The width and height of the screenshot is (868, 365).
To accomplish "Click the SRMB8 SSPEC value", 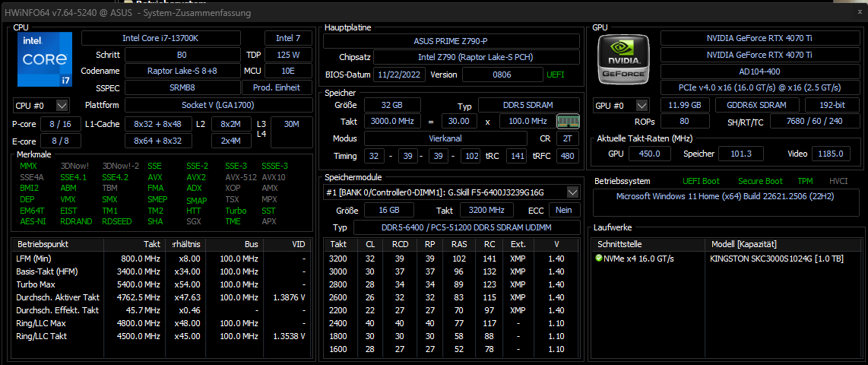I will 182,87.
